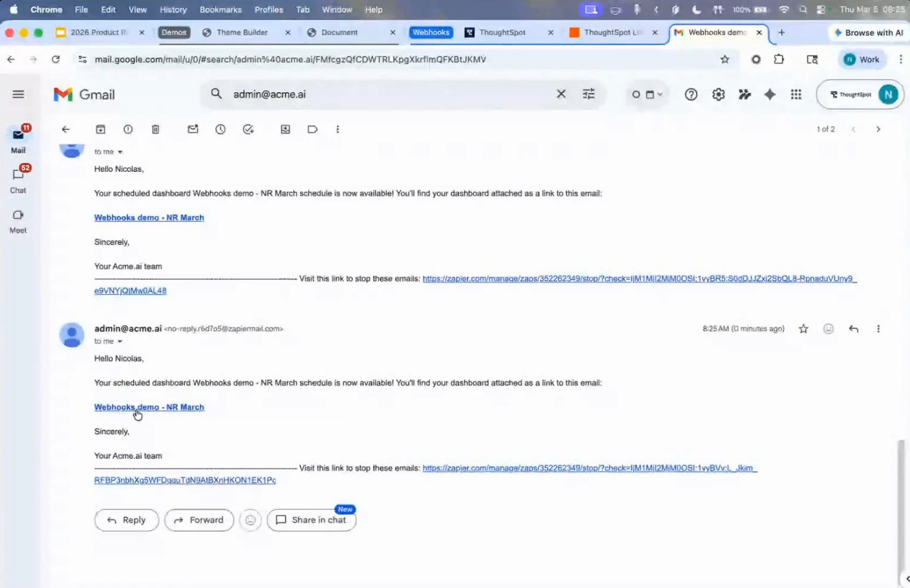Screen dimensions: 910x588
Task: Open the Labels icon in toolbar
Action: [x=313, y=129]
